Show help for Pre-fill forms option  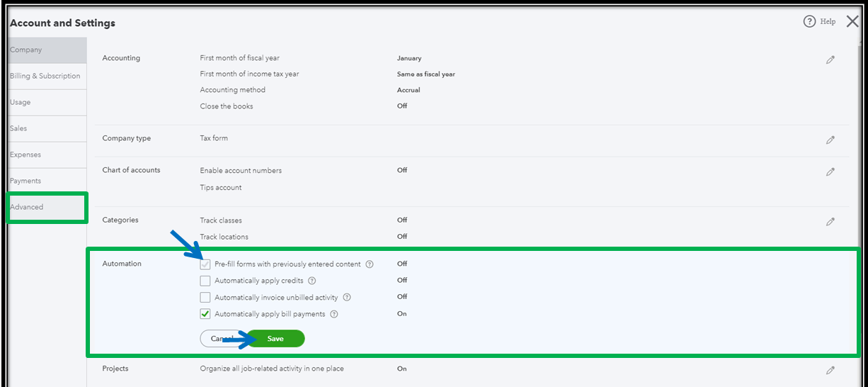click(369, 264)
